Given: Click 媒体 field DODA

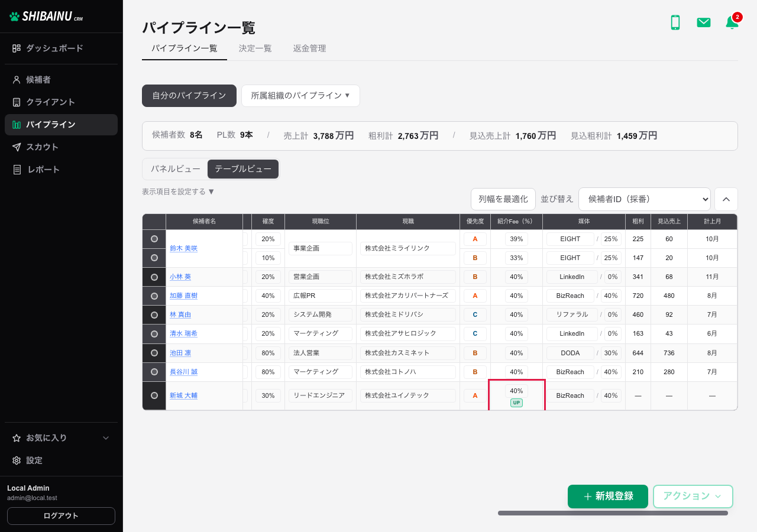Looking at the screenshot, I should click(x=570, y=353).
